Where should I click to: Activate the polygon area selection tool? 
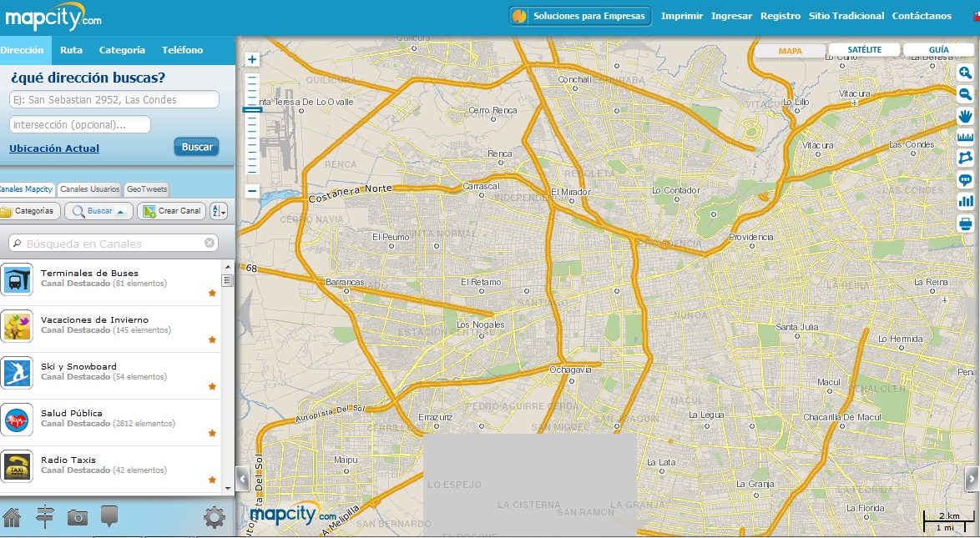tap(965, 158)
